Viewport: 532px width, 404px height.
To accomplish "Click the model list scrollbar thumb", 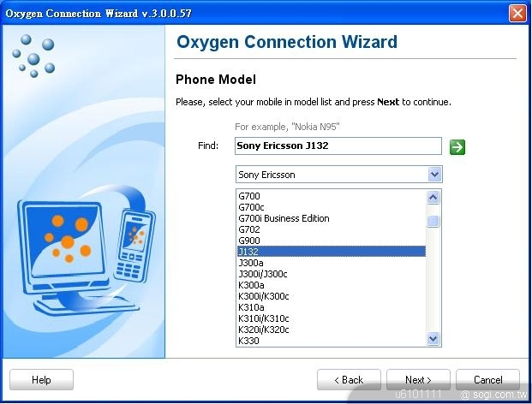I will [433, 221].
